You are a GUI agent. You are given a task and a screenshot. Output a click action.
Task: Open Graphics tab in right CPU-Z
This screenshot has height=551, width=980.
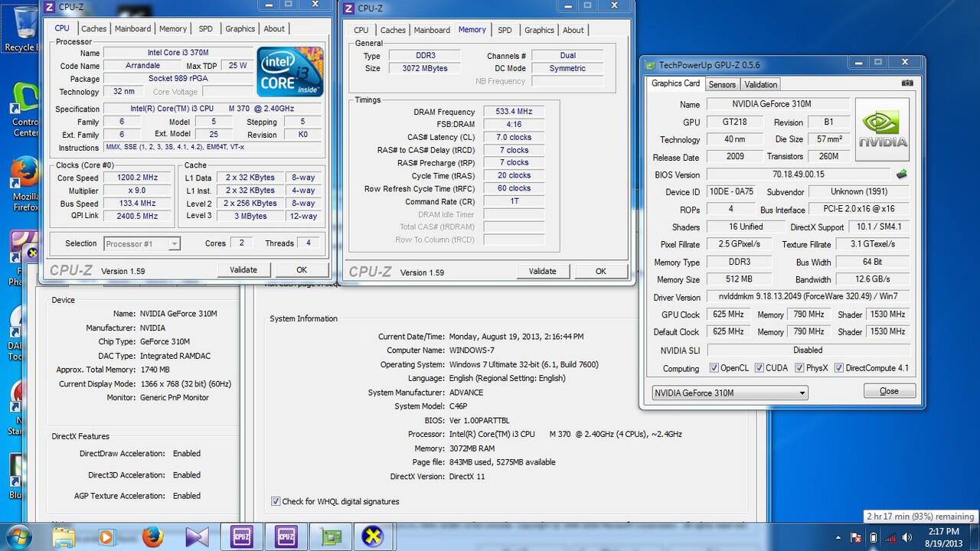tap(539, 31)
